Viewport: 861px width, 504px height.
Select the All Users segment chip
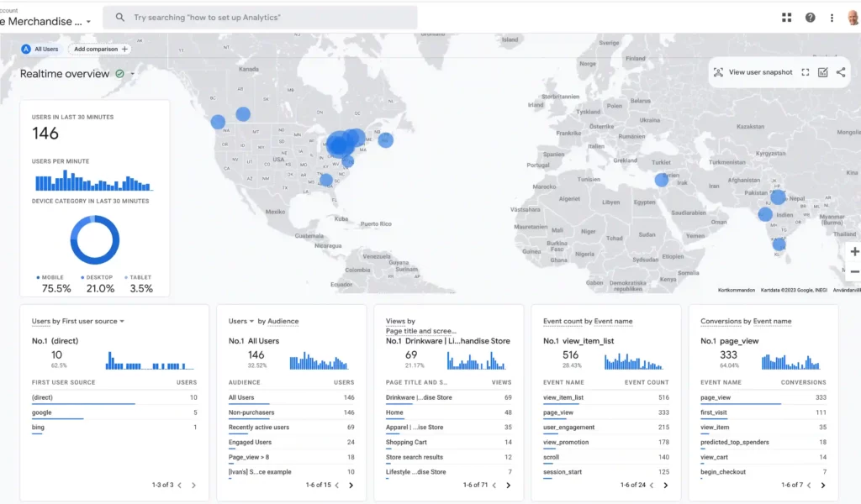pyautogui.click(x=44, y=49)
